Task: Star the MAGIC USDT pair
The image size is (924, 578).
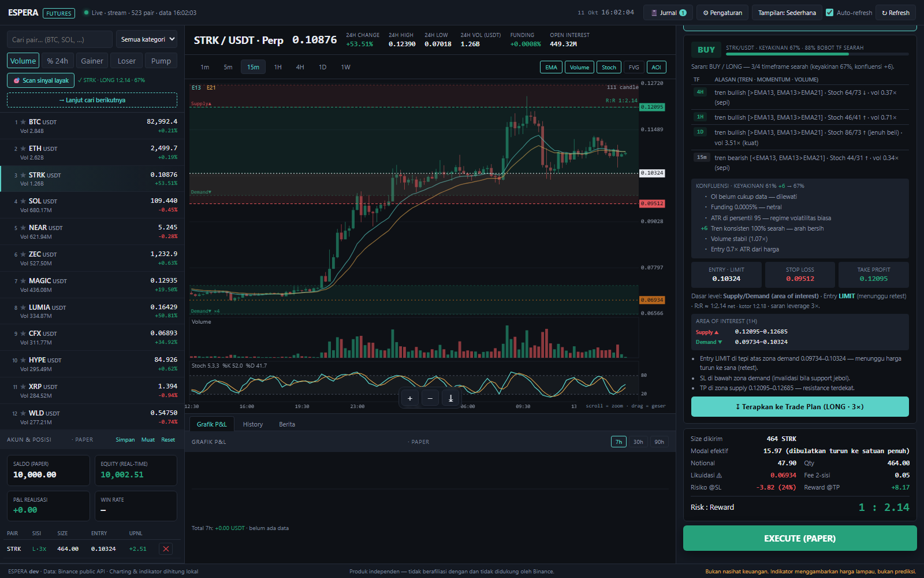Action: 23,281
